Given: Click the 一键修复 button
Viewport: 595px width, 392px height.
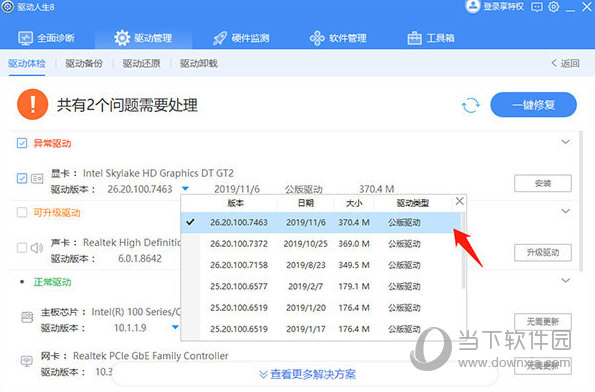Looking at the screenshot, I should 534,105.
